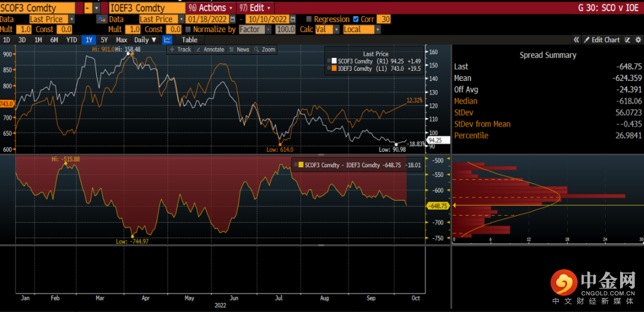The width and height of the screenshot is (644, 312).
Task: Enable the Regression checkbox
Action: (x=309, y=19)
